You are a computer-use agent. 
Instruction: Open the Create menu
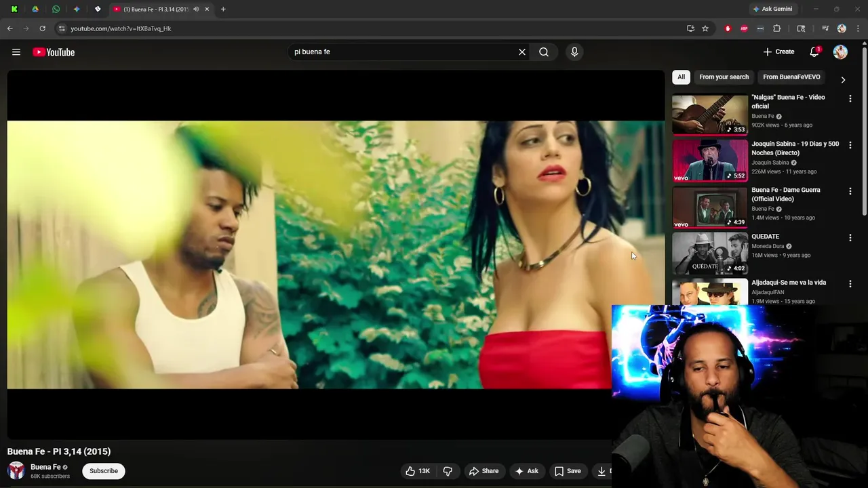778,52
